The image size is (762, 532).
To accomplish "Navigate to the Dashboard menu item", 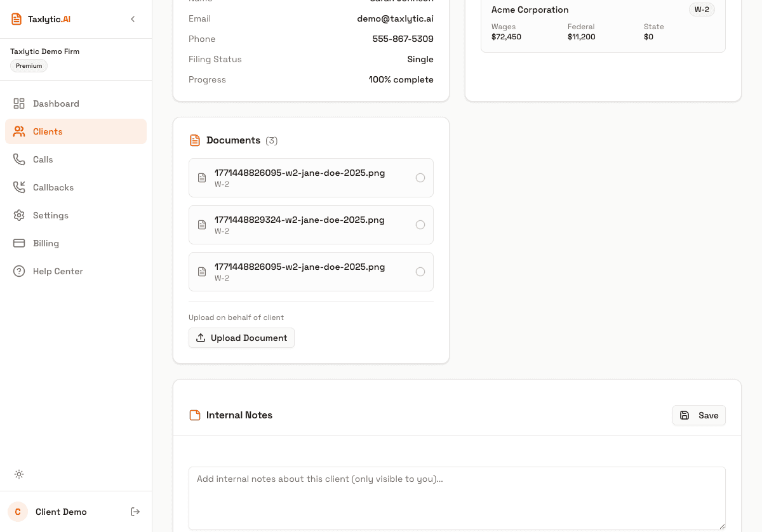I will [x=56, y=103].
